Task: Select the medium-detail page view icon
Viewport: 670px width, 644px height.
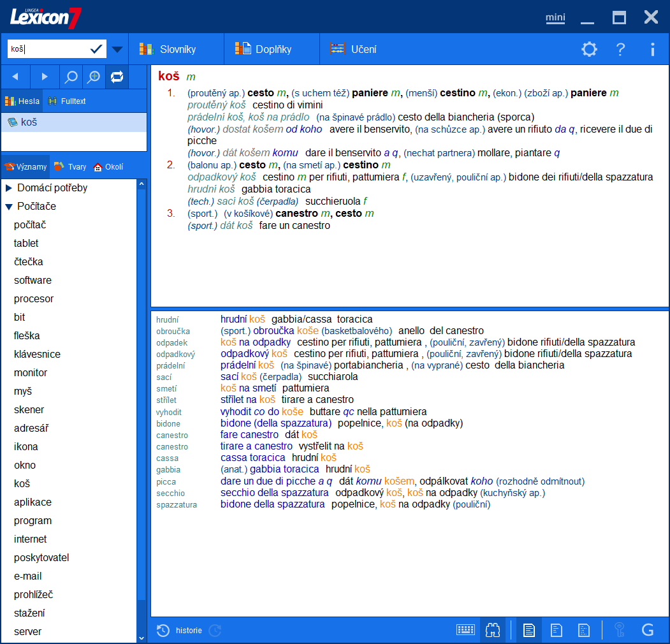Action: pos(557,630)
